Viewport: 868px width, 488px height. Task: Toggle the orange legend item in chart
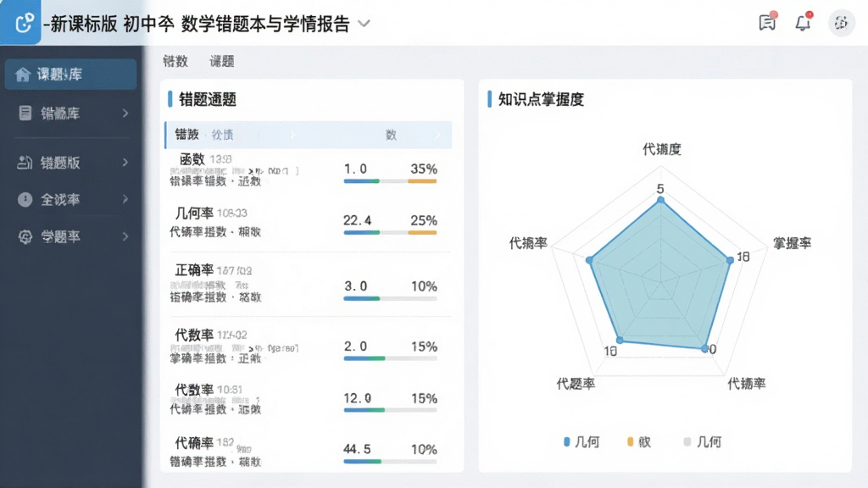pyautogui.click(x=639, y=441)
